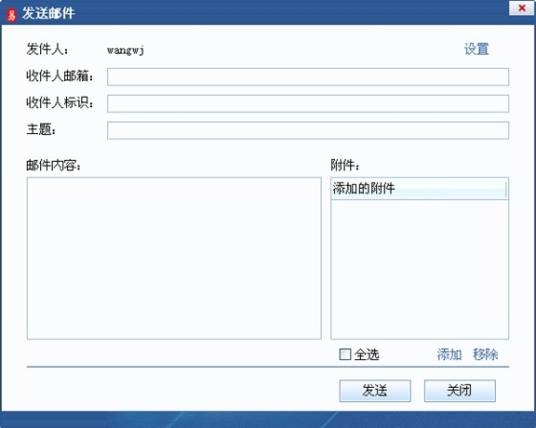The width and height of the screenshot is (536, 428).
Task: Click the red app icon in title bar
Action: [12, 15]
